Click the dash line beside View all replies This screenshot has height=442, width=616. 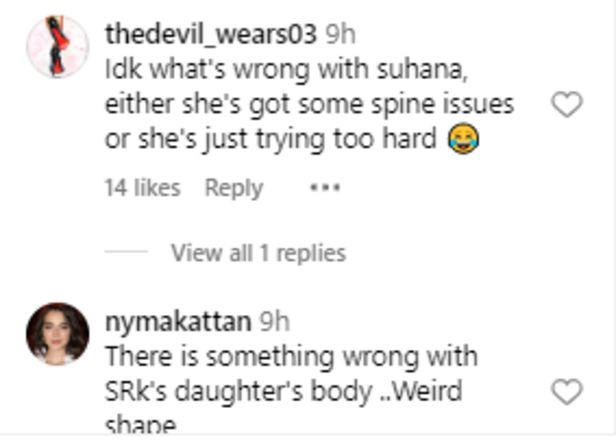pos(126,251)
